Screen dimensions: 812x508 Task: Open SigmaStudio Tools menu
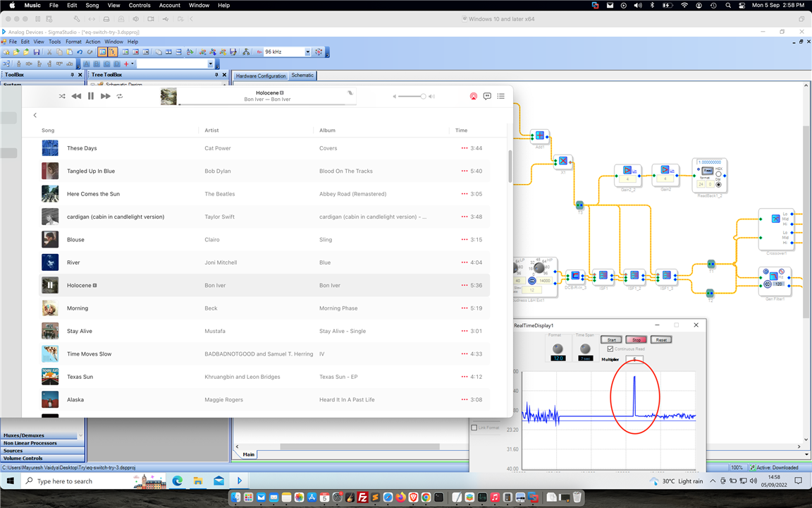click(54, 42)
